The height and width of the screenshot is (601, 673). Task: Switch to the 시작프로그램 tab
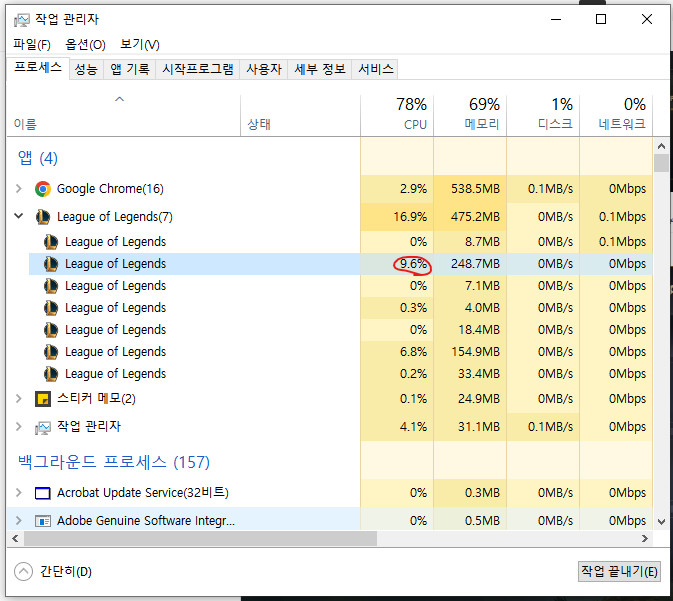[x=198, y=69]
